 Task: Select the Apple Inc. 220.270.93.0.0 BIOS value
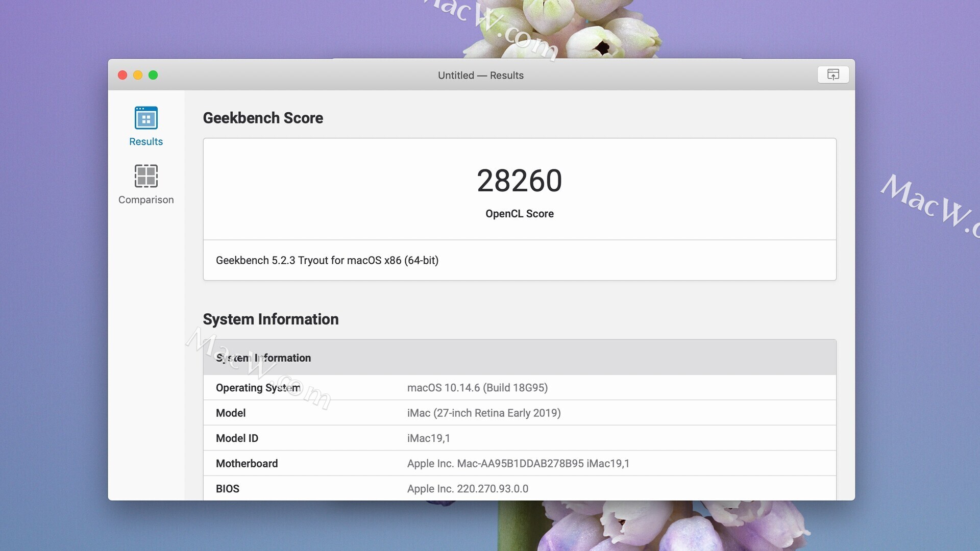[x=468, y=489]
